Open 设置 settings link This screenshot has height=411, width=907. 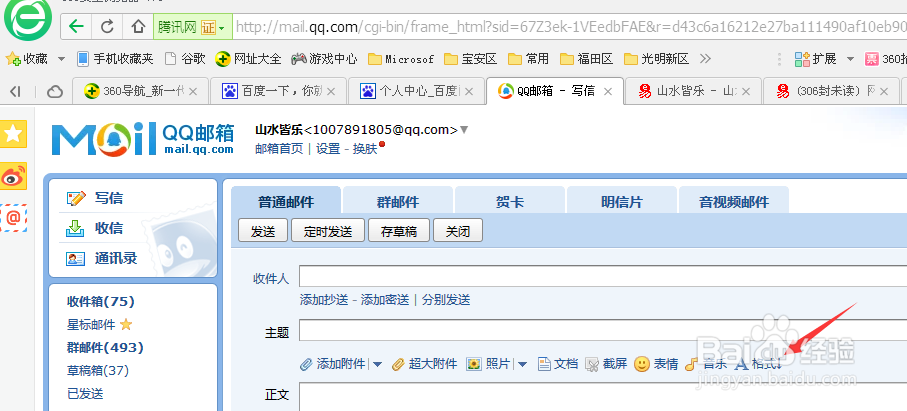[x=328, y=149]
